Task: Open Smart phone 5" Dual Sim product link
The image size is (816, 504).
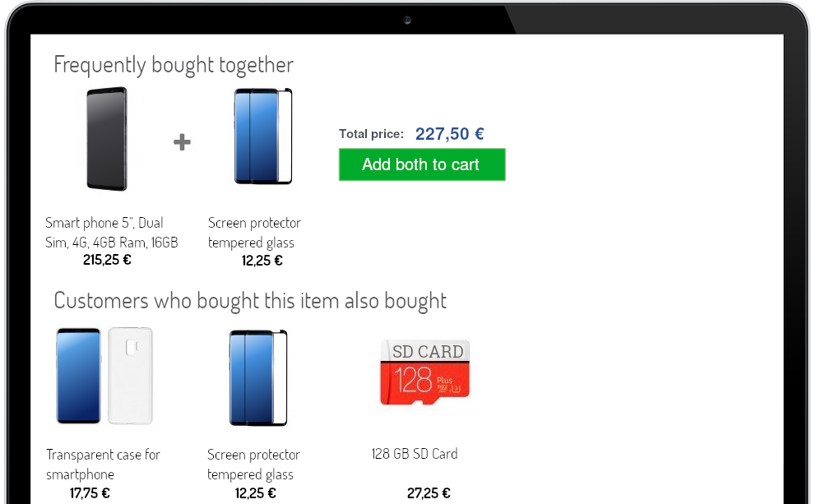Action: [x=111, y=233]
